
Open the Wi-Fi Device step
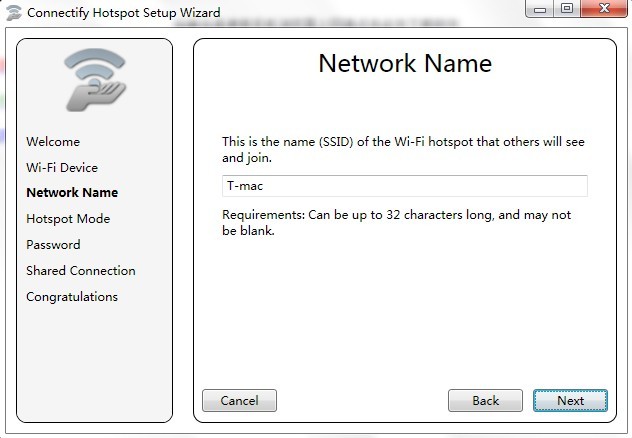tap(62, 168)
